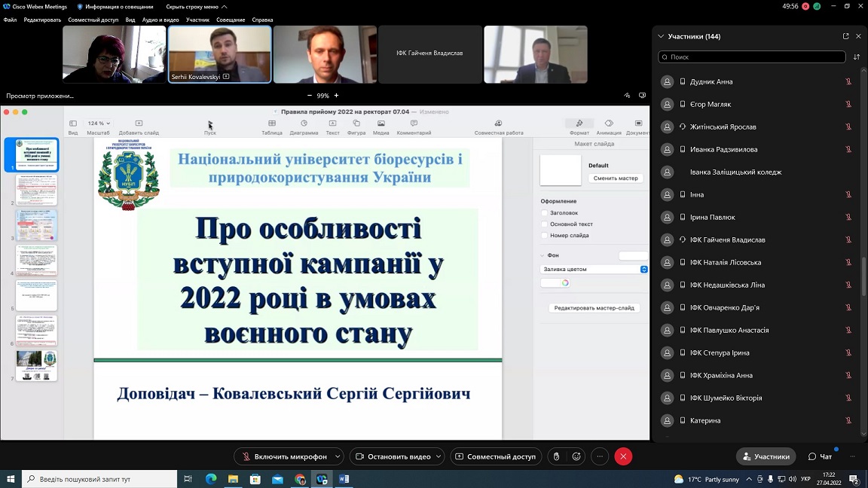Click the Сменить мастер button
Screen dimensions: 868x488
616,178
